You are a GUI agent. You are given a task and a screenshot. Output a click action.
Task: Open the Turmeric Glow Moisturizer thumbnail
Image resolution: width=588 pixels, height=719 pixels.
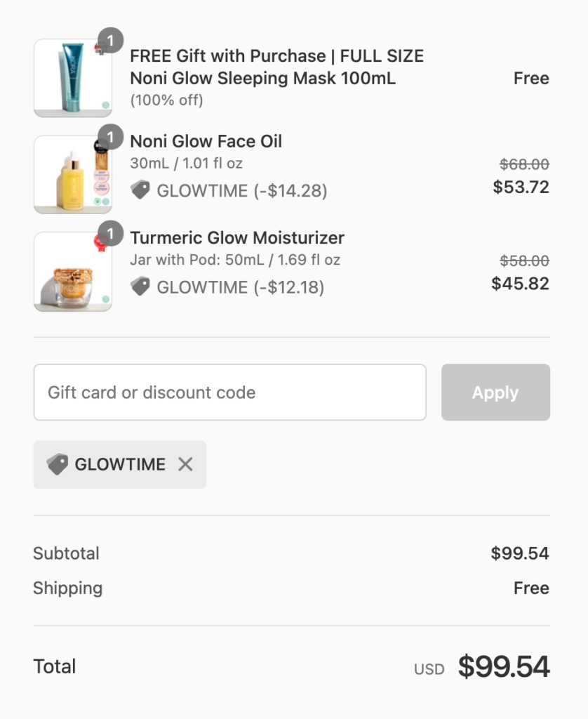72,272
